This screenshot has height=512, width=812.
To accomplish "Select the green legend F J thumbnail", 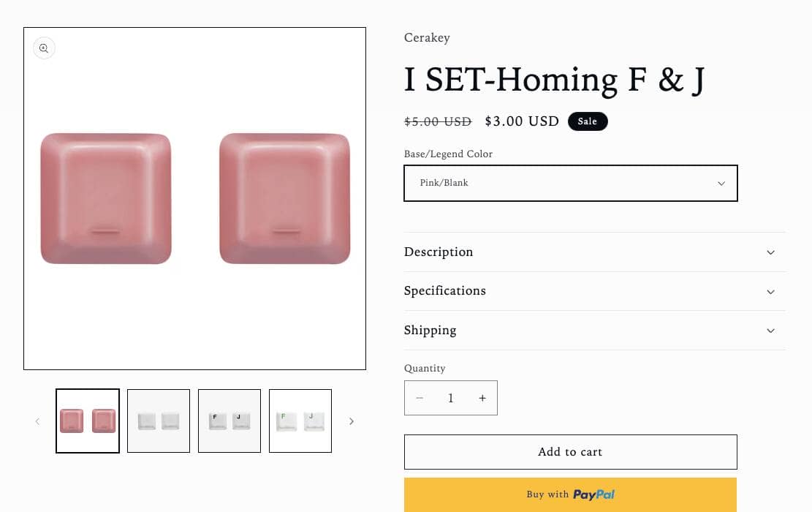I will click(x=300, y=421).
